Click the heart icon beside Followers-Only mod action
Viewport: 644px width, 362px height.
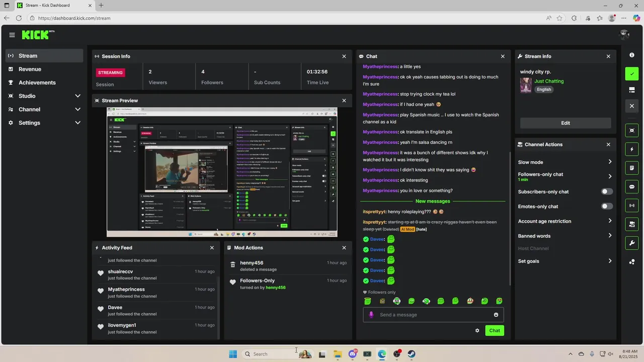click(x=233, y=282)
